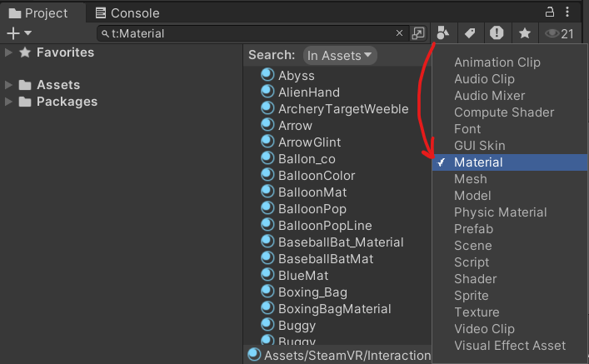Click the Search by Type filter icon

pos(443,33)
